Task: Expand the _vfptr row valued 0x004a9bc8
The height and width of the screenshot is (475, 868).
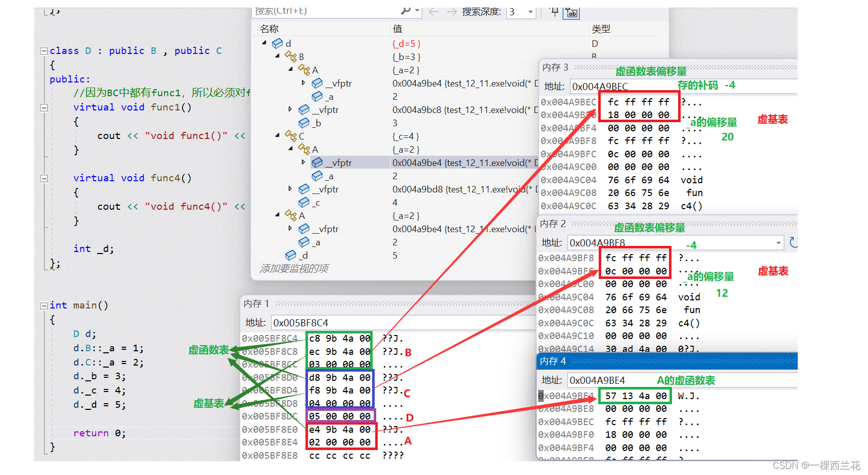Action: point(290,109)
